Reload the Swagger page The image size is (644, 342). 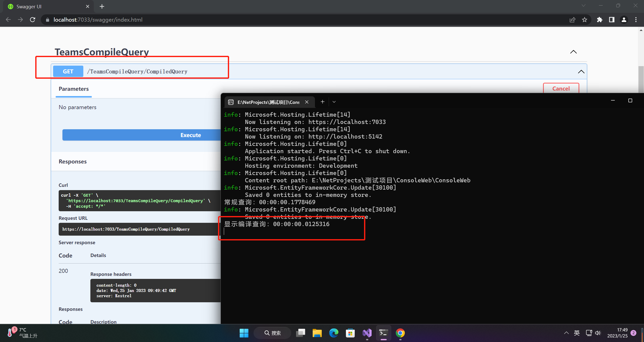pos(32,20)
